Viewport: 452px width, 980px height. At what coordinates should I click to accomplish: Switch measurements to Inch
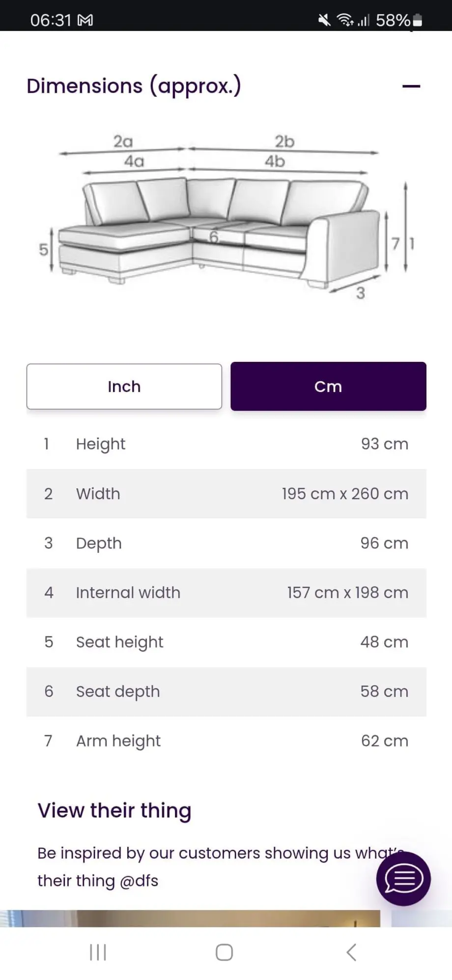(x=124, y=386)
